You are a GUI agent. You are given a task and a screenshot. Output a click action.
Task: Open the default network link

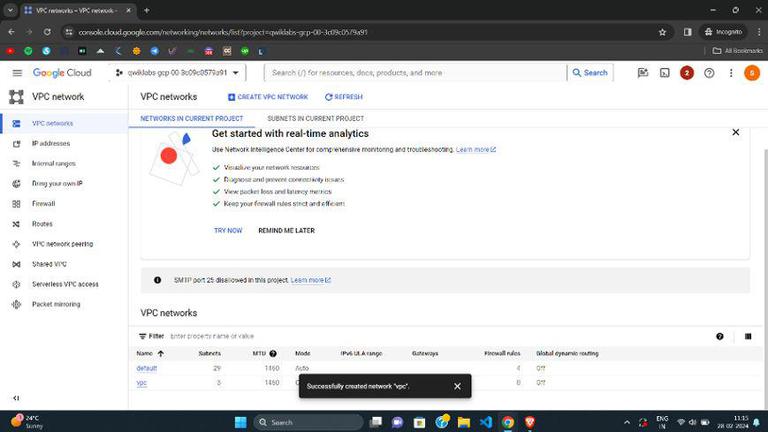point(146,368)
